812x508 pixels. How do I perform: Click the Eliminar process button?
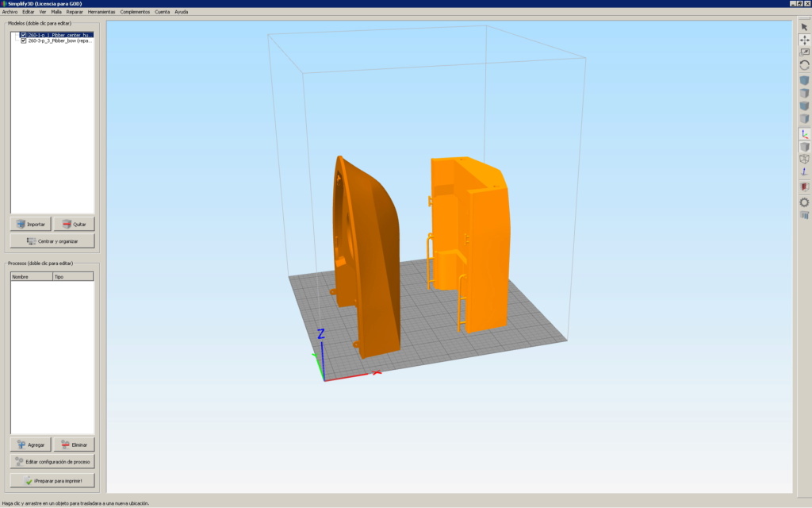click(74, 444)
